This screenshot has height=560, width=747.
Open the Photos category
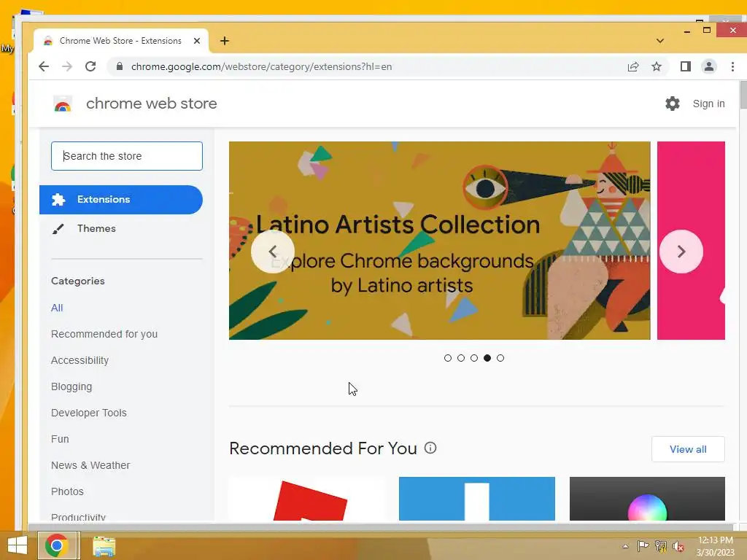pos(67,491)
